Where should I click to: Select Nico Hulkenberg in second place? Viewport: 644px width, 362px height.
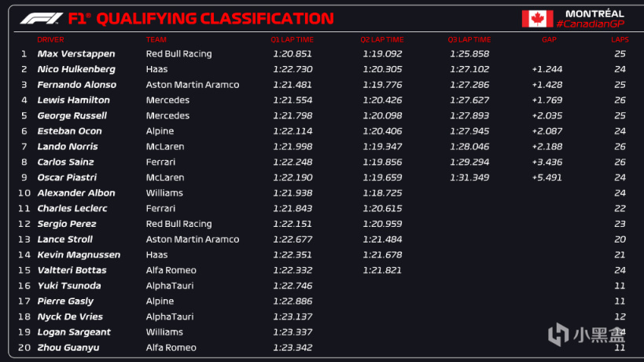click(x=76, y=69)
